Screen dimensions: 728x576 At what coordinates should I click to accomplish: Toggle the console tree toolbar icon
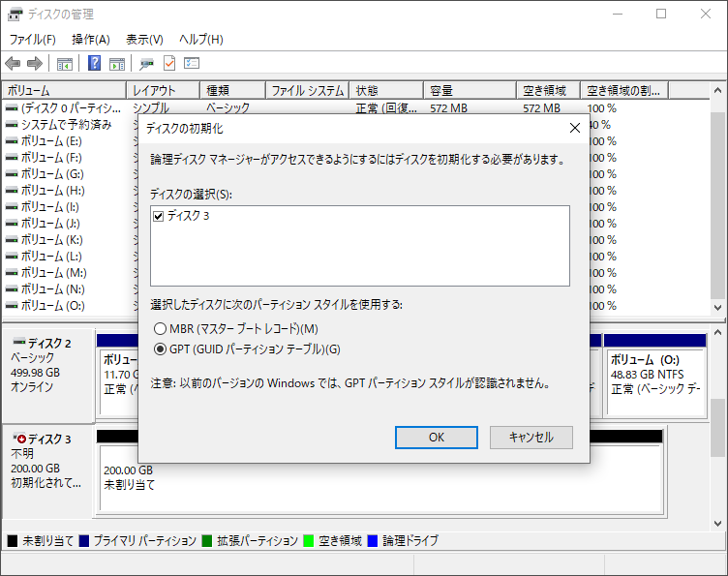[x=64, y=63]
